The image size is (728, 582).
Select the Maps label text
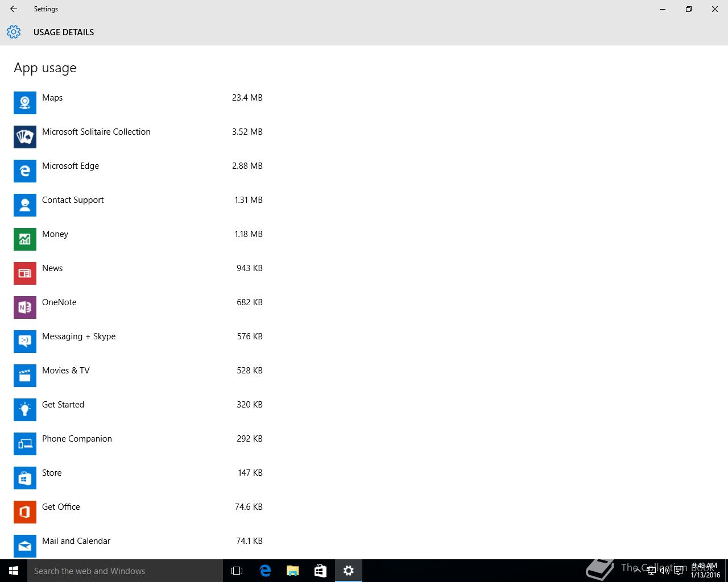pyautogui.click(x=52, y=98)
